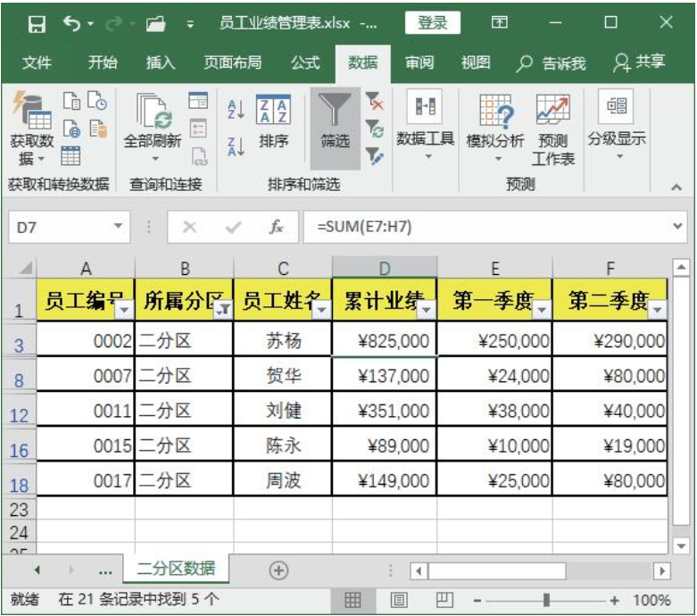This screenshot has width=697, height=616.
Task: Click the 告诉我 search box
Action: tap(551, 63)
